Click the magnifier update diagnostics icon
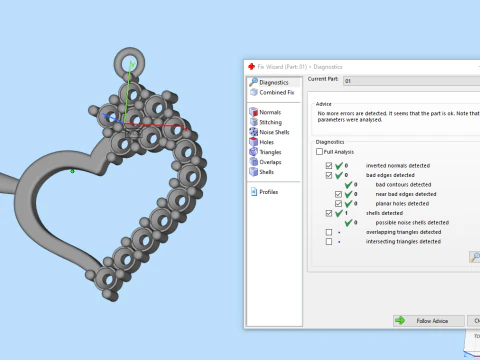This screenshot has height=360, width=480. coord(475,257)
